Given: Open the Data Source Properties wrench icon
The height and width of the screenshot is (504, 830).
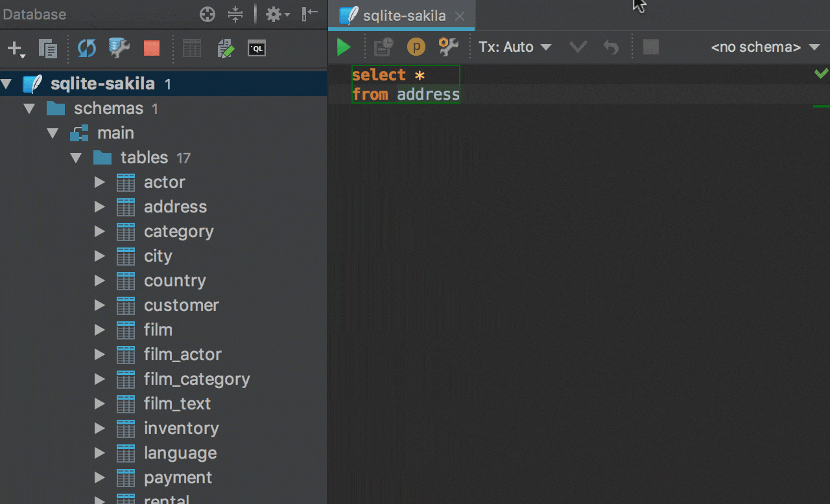Looking at the screenshot, I should 119,49.
